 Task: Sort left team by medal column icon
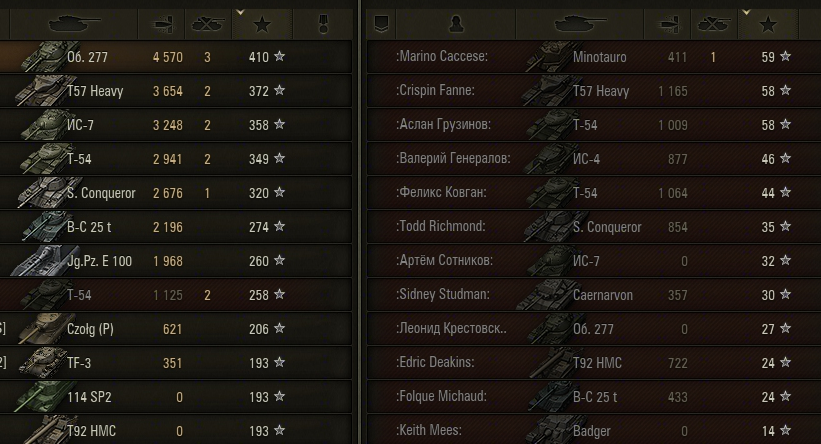tap(323, 24)
